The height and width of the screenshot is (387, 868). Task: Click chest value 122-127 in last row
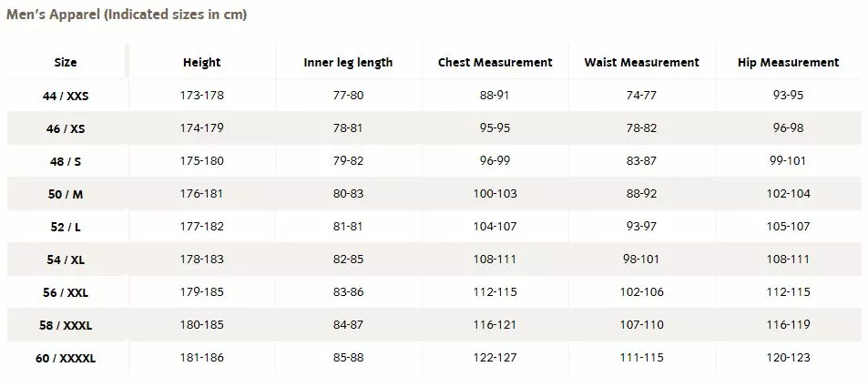pyautogui.click(x=497, y=358)
